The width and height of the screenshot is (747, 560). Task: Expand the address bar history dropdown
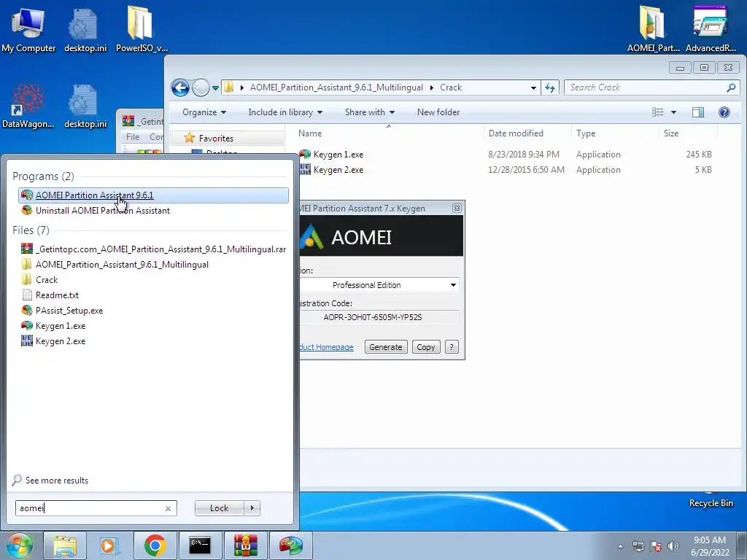tap(533, 87)
